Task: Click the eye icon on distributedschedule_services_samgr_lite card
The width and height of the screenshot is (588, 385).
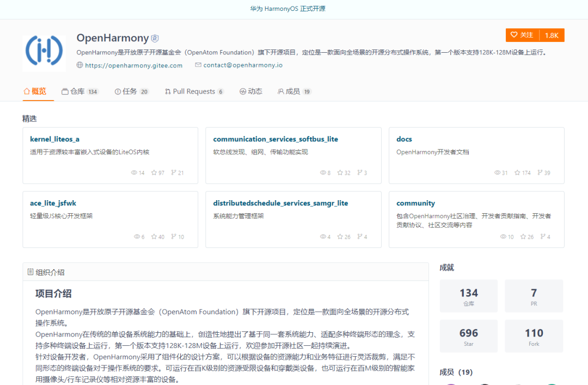Action: pyautogui.click(x=323, y=237)
